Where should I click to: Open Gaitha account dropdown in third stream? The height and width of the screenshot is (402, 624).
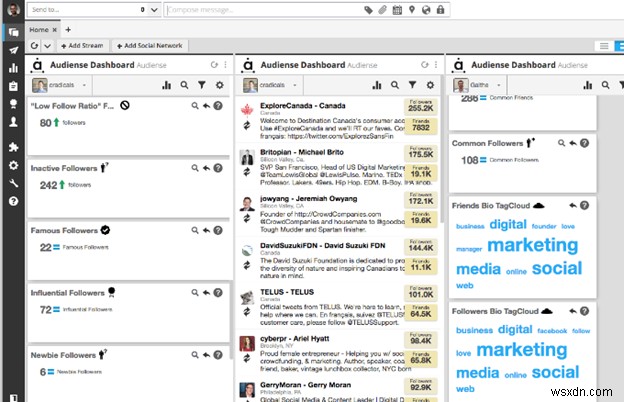(x=498, y=85)
